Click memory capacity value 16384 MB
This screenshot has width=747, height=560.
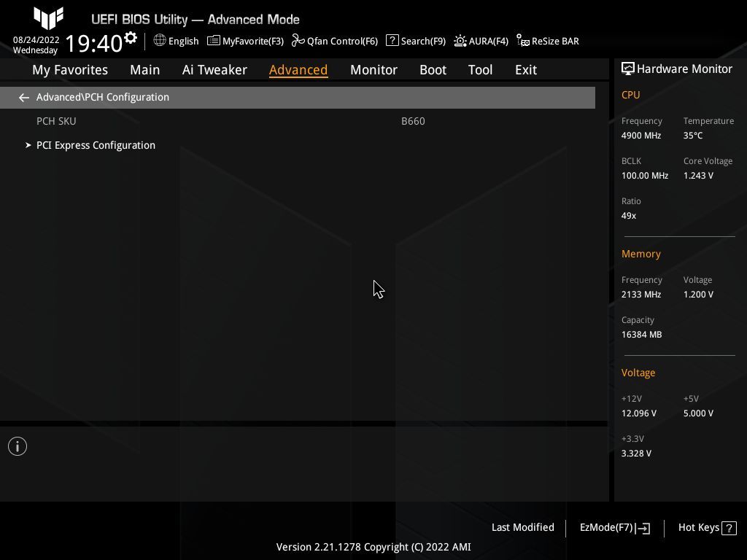pos(641,335)
